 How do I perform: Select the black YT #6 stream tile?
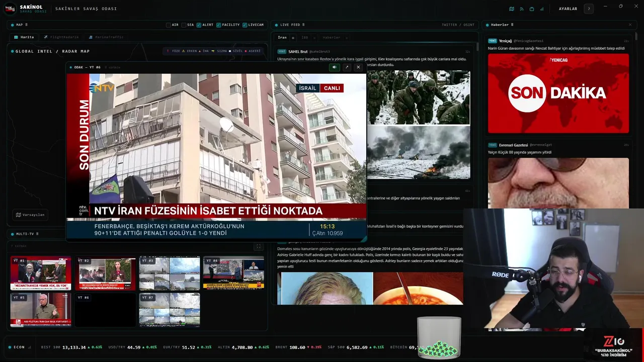[105, 310]
